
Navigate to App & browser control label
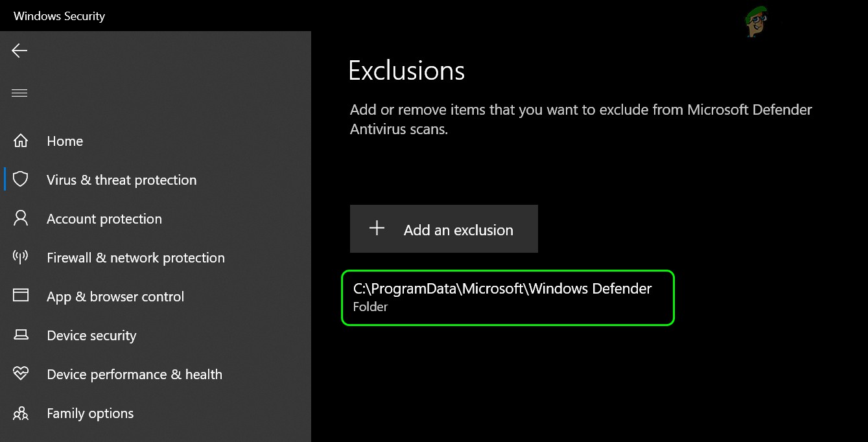click(x=115, y=297)
